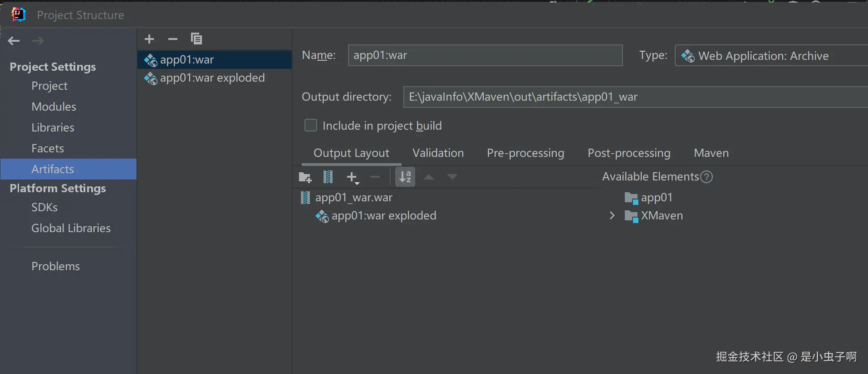Click the back navigation arrow
The width and height of the screenshot is (868, 374).
coord(14,41)
